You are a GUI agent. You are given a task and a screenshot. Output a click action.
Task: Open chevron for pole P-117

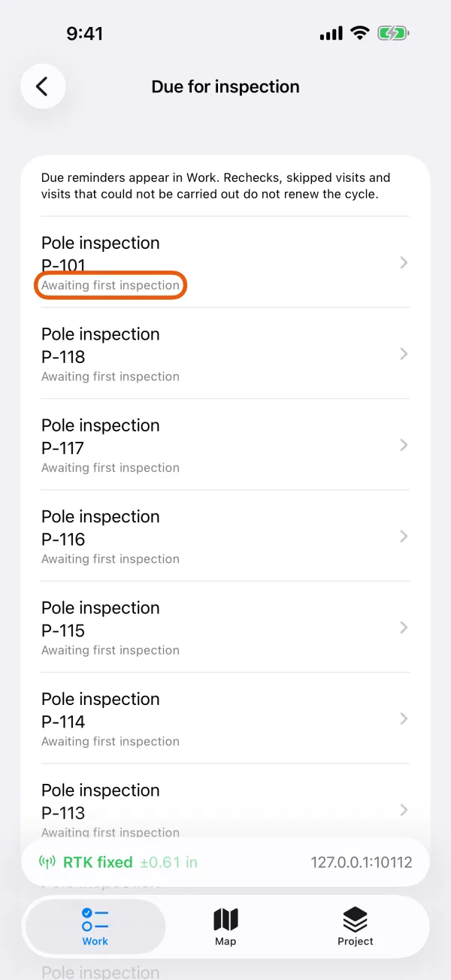[404, 445]
